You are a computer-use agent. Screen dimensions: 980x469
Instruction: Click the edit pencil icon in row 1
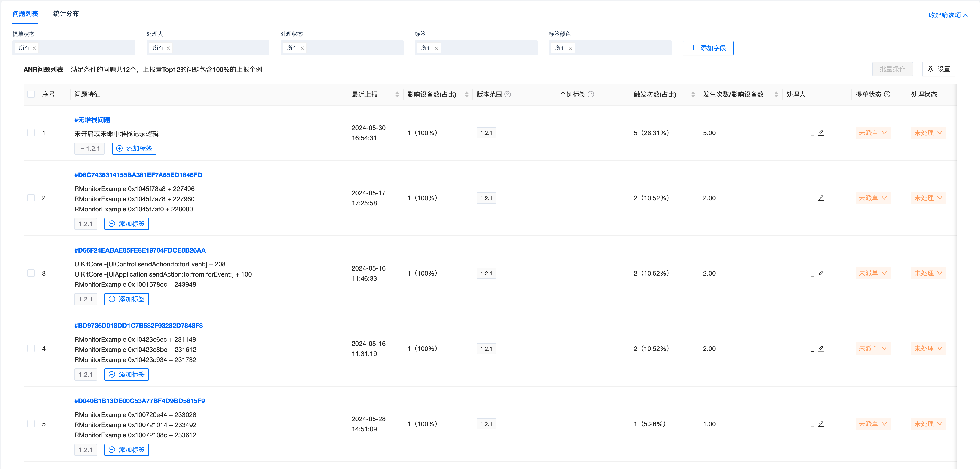pyautogui.click(x=821, y=133)
